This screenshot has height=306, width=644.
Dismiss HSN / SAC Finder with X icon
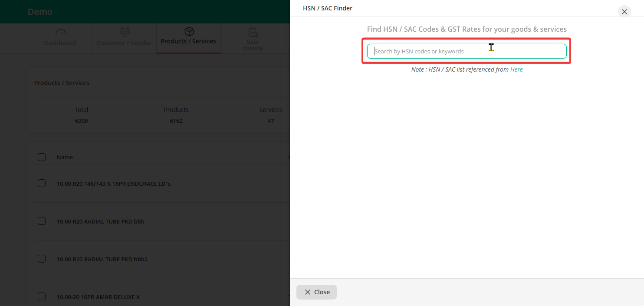[624, 12]
